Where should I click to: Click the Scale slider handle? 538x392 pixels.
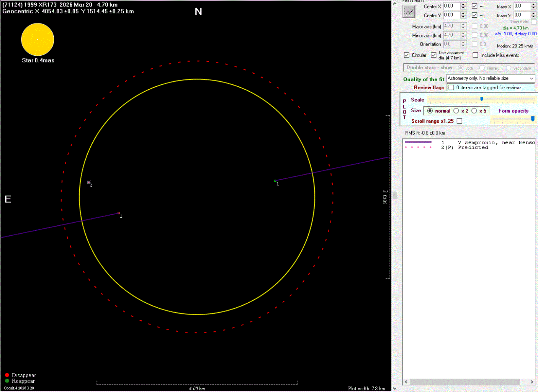482,99
